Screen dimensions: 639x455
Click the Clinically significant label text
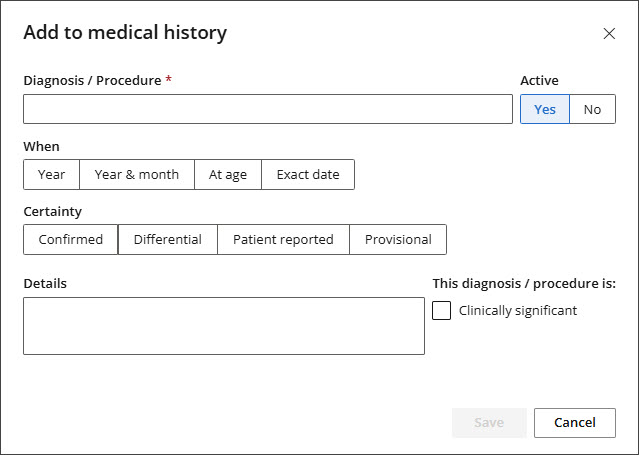[518, 311]
